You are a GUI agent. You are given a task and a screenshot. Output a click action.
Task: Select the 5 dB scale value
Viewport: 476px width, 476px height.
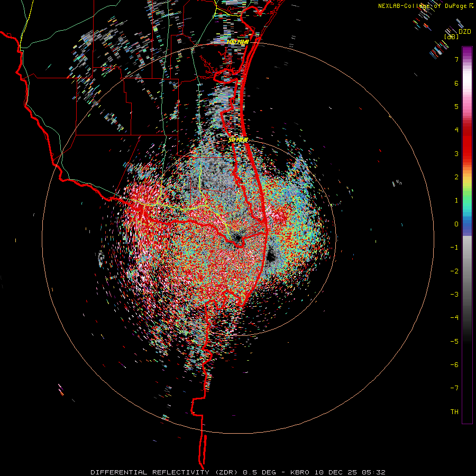point(456,106)
